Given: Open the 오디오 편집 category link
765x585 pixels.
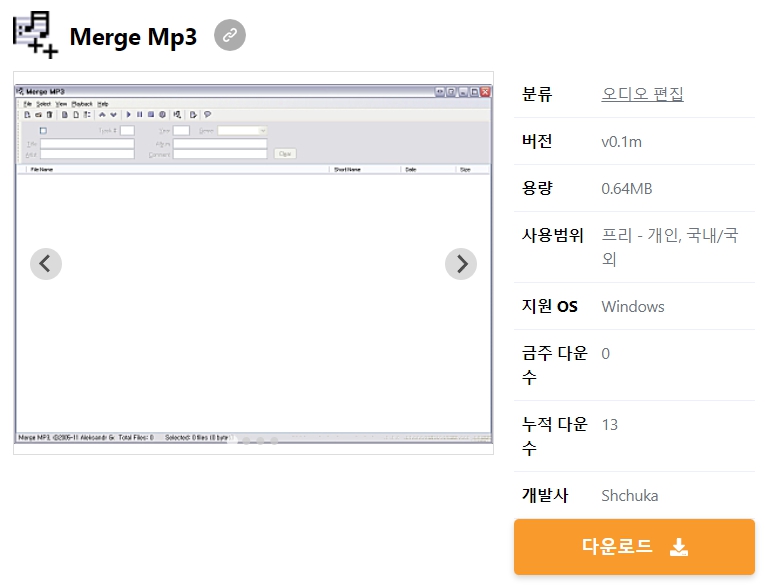Looking at the screenshot, I should click(x=642, y=94).
